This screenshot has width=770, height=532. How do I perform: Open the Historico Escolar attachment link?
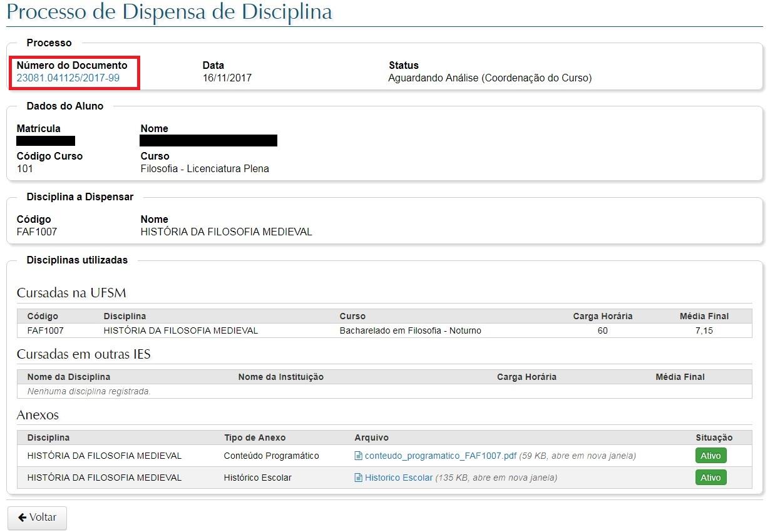click(x=398, y=478)
